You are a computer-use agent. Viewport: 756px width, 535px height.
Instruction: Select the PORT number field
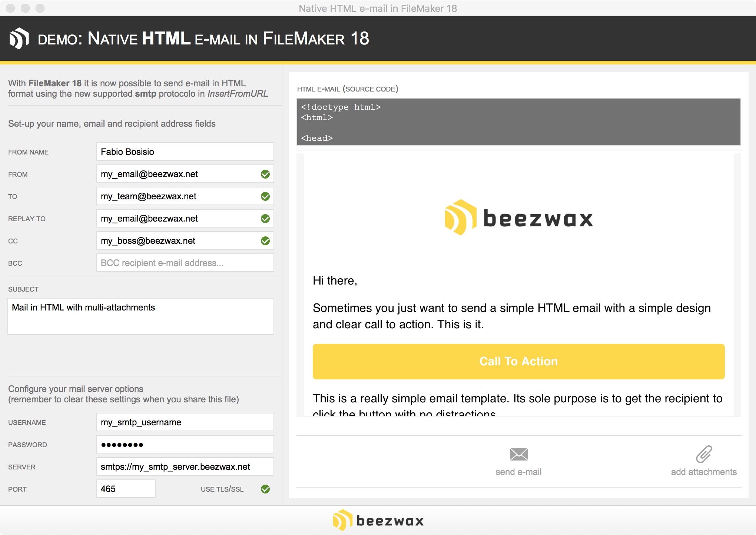[126, 489]
